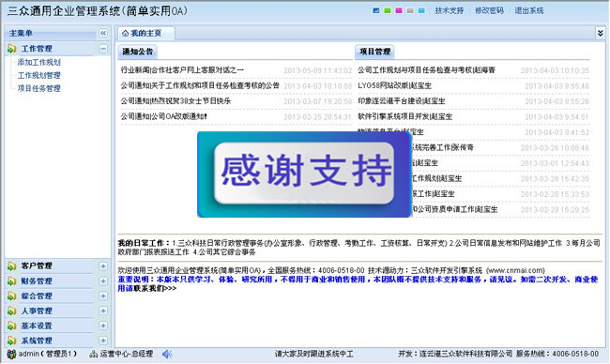Image resolution: width=610 pixels, height=364 pixels.
Task: Click 修改密码 to change password
Action: coord(489,11)
